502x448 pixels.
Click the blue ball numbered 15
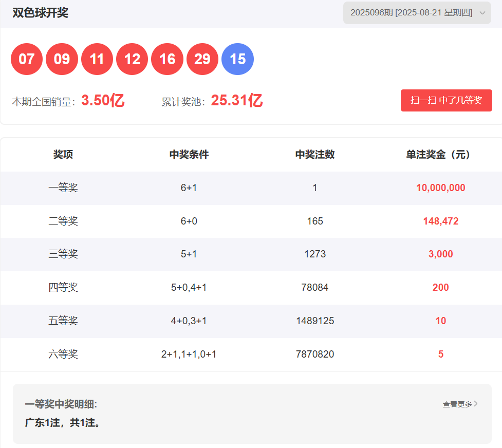coord(237,59)
